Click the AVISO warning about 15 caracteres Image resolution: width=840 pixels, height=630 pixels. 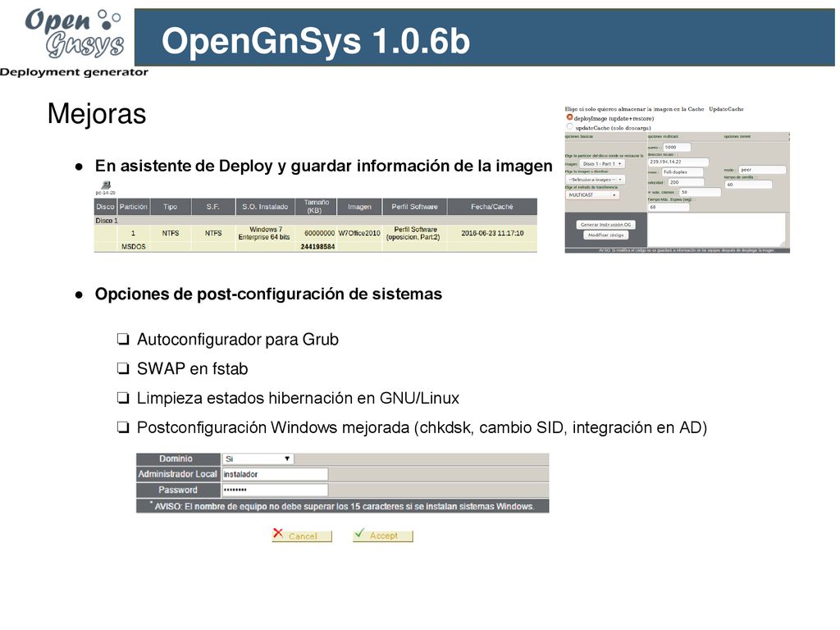342,506
